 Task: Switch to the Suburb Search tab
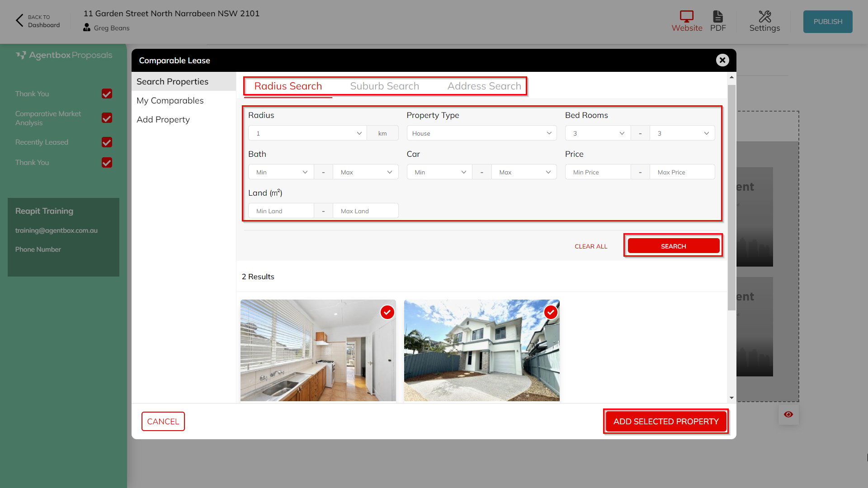(x=384, y=86)
